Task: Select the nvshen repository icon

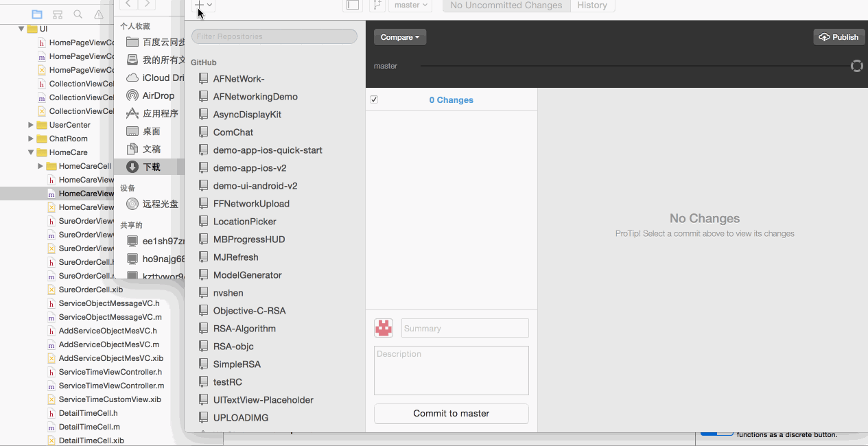Action: 203,293
